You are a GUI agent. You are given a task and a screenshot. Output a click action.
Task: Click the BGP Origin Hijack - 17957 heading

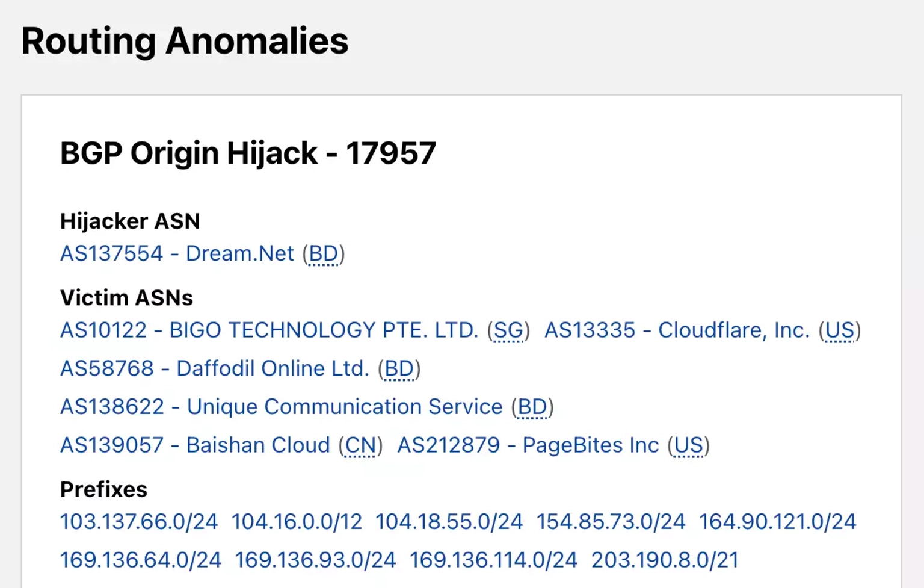click(248, 153)
